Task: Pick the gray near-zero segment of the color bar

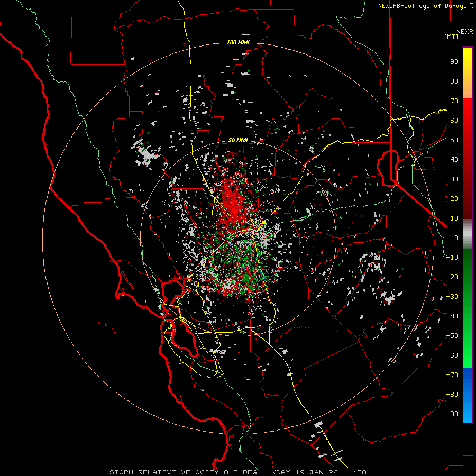Action: click(467, 234)
